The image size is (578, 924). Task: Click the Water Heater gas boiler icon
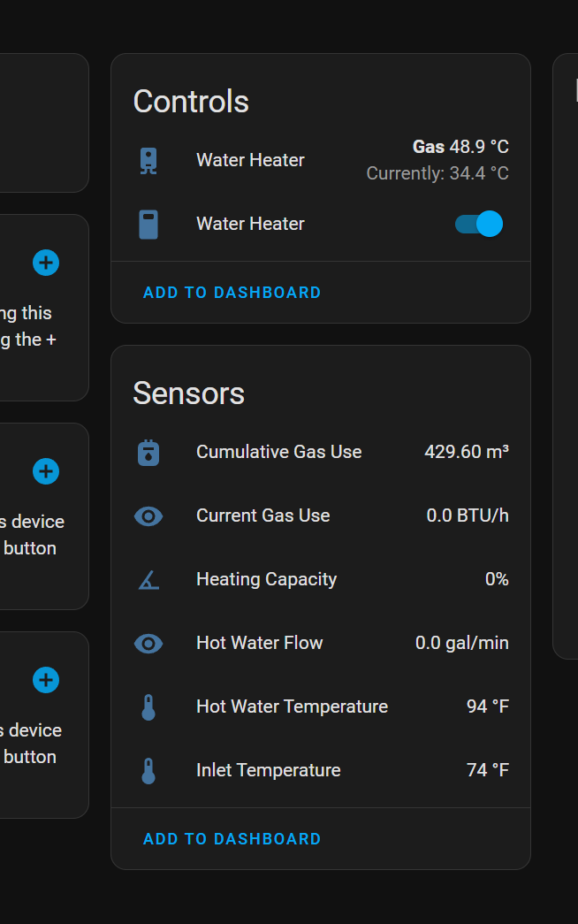(148, 160)
